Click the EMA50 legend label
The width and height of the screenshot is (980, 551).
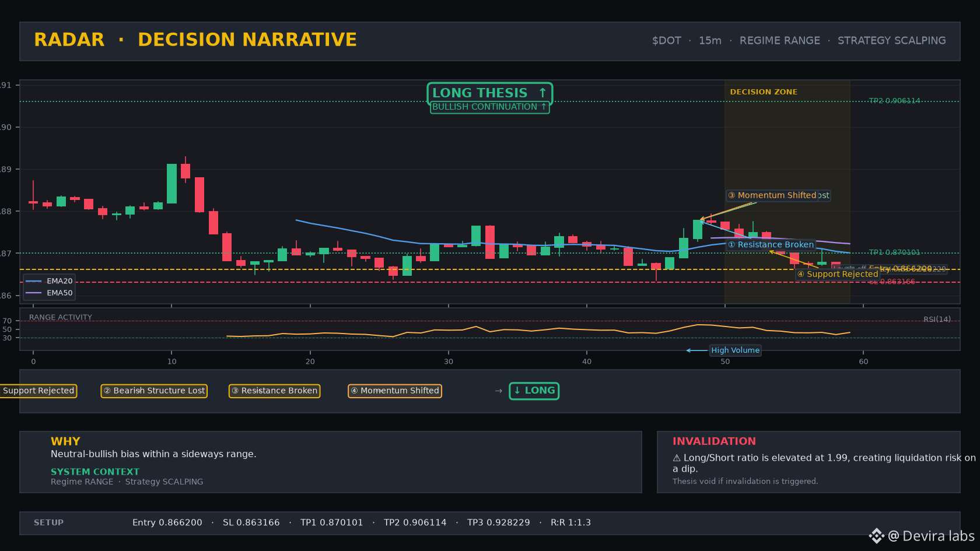[60, 293]
